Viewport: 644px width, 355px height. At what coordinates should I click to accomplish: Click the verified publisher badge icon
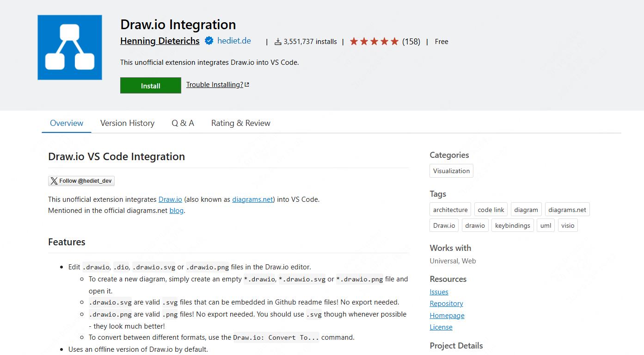tap(209, 41)
